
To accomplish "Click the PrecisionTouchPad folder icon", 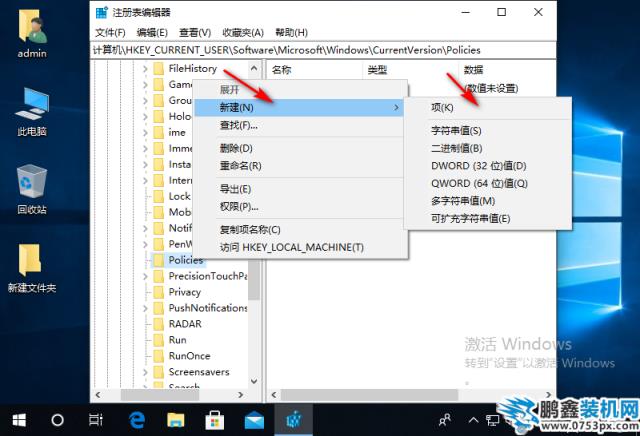I will (158, 276).
